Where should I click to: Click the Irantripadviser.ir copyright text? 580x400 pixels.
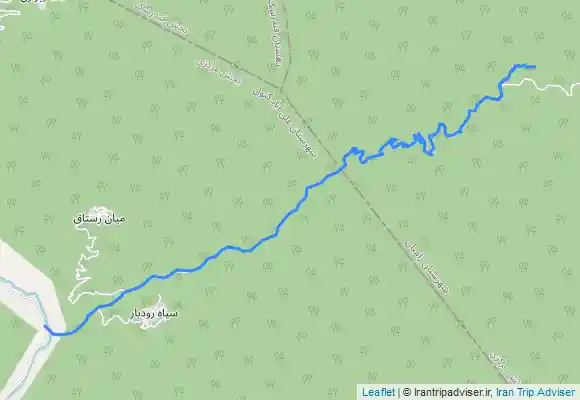(448, 392)
